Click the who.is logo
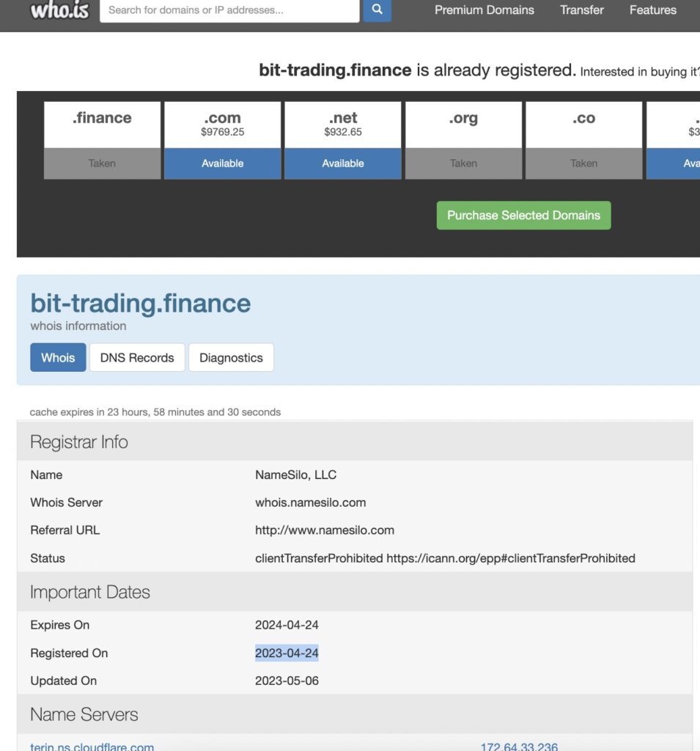The height and width of the screenshot is (751, 700). click(59, 10)
